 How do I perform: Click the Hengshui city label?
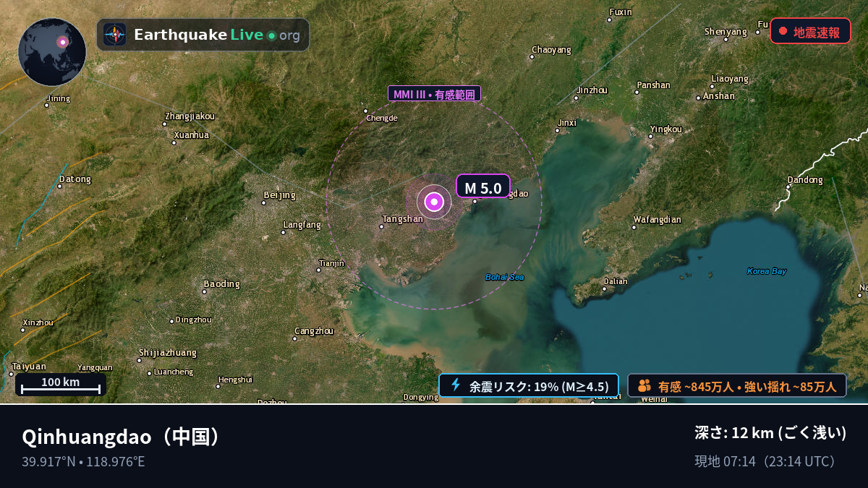(x=236, y=380)
